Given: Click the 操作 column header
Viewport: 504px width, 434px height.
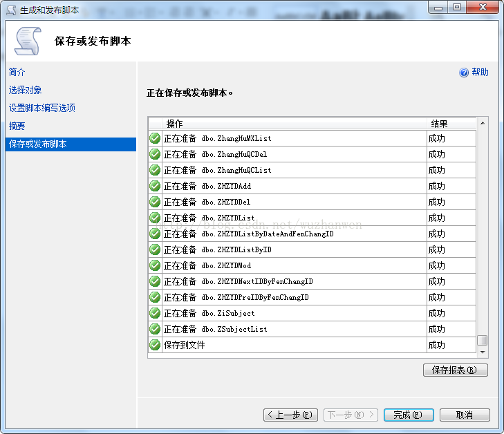Looking at the screenshot, I should tap(295, 124).
